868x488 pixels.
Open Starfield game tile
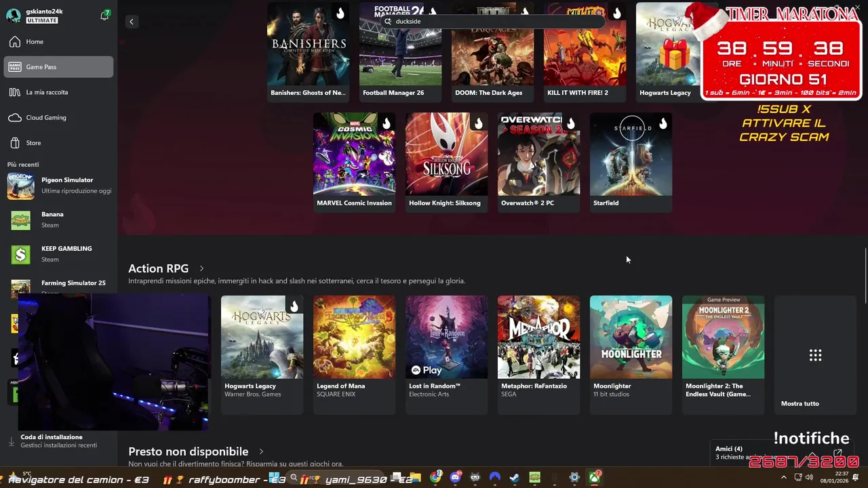point(631,163)
